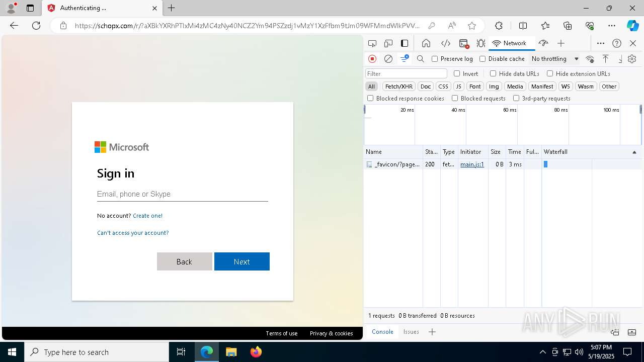Viewport: 644px width, 362px height.
Task: Toggle the DevTools activity bar sidebar icon
Action: coord(405,43)
